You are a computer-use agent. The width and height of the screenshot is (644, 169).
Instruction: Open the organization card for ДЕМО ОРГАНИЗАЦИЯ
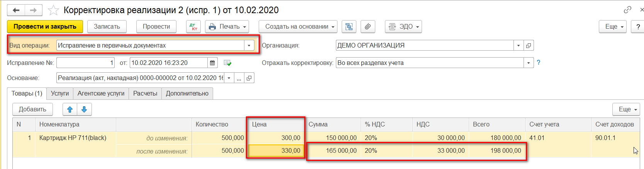point(529,46)
